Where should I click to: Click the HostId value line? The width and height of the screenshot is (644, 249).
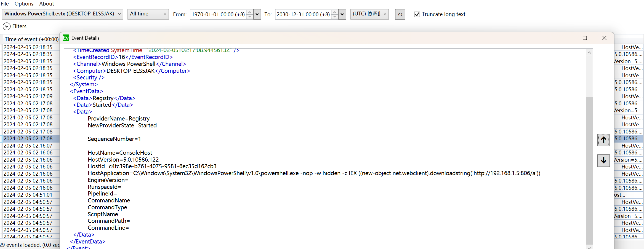tap(152, 166)
